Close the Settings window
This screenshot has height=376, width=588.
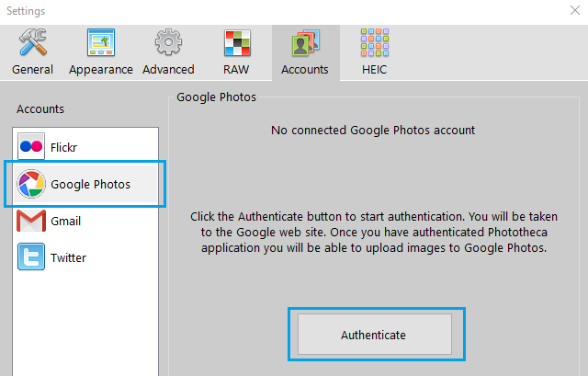click(x=575, y=10)
